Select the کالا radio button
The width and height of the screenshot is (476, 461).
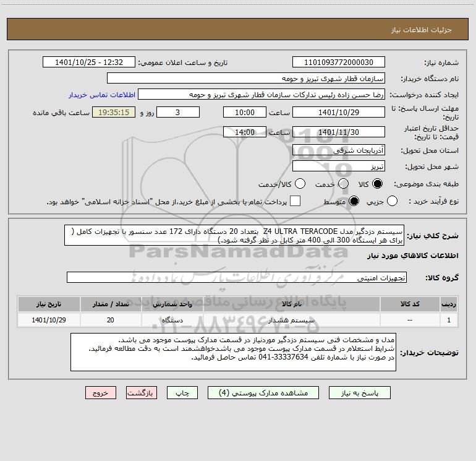coord(377,184)
